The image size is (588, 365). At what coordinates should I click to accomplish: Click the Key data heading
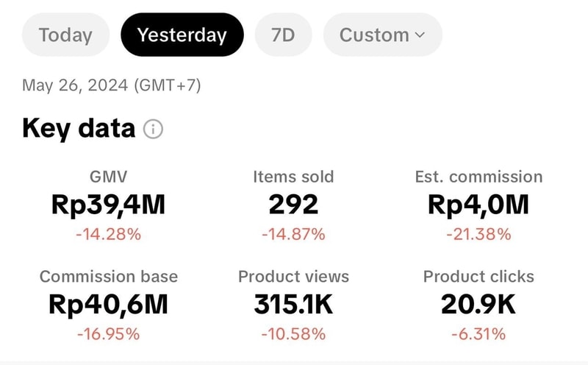pyautogui.click(x=79, y=129)
